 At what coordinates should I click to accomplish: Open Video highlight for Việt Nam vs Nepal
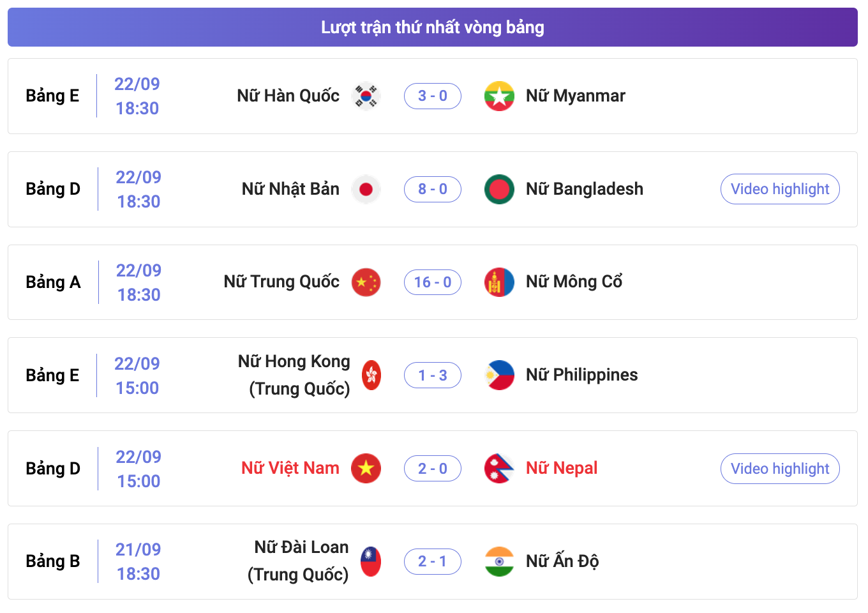(780, 469)
